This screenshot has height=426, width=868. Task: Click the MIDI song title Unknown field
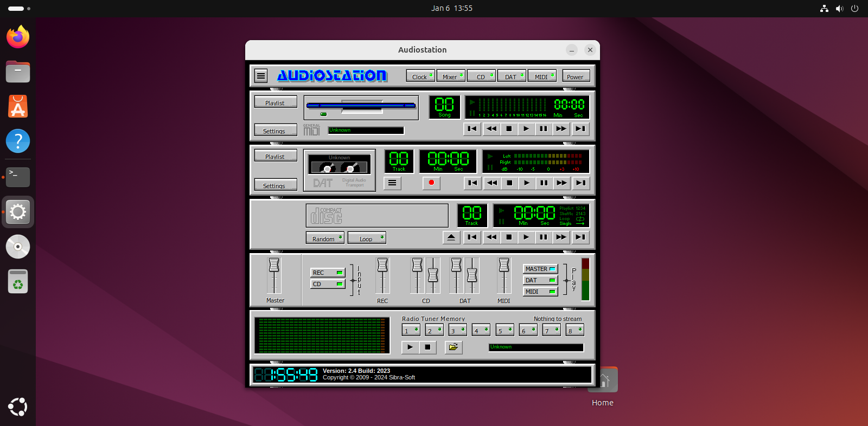[366, 131]
